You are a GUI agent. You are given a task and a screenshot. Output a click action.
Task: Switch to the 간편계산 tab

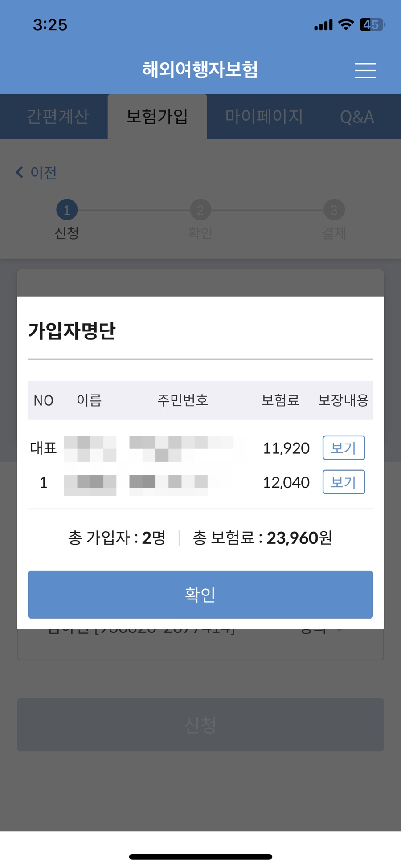click(58, 117)
